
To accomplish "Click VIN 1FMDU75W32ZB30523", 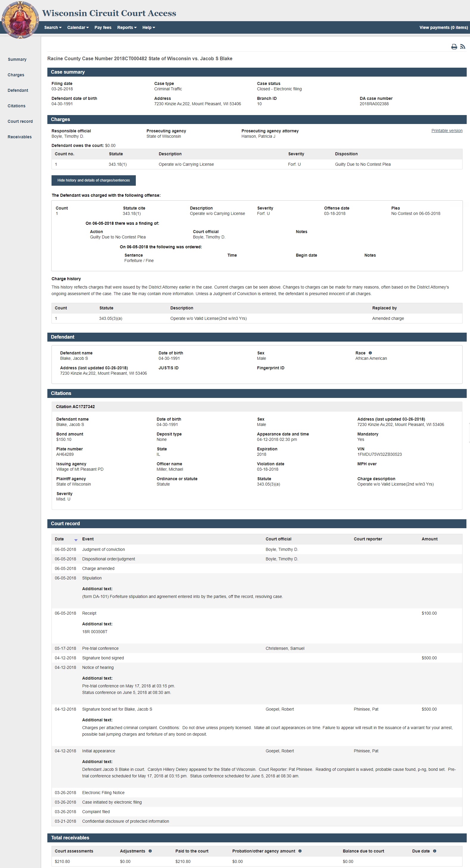I will coord(379,454).
